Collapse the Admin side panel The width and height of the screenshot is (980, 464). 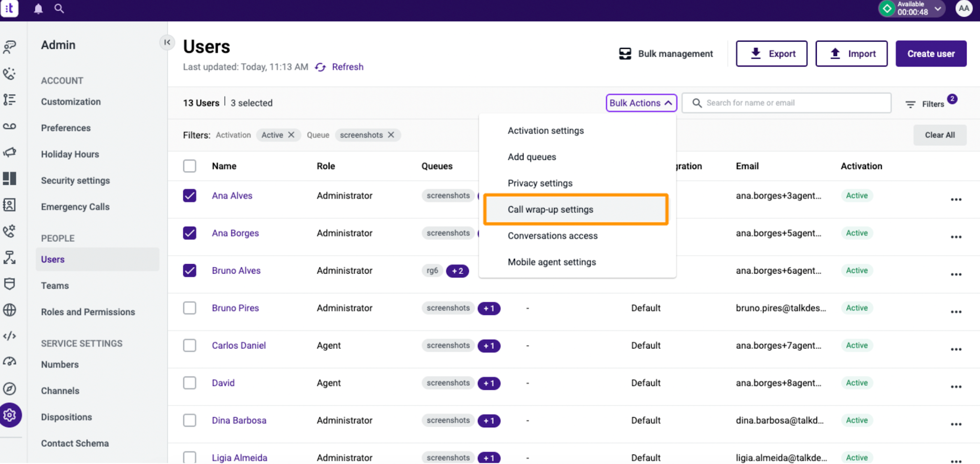point(167,43)
